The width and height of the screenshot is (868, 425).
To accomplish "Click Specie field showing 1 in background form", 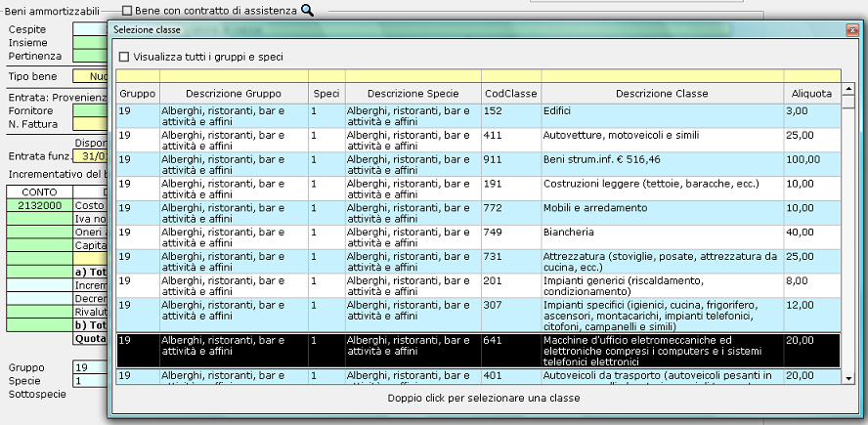I will (90, 381).
